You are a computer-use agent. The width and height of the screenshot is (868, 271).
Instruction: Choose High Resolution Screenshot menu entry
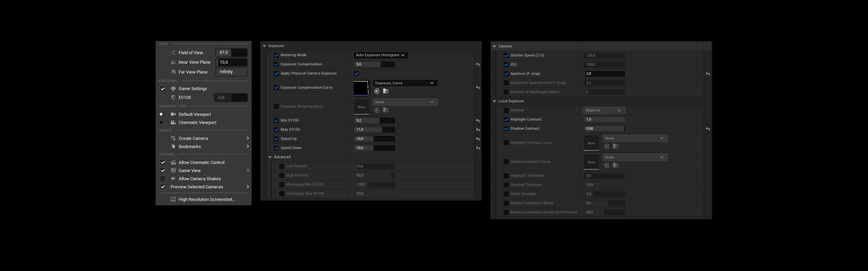pyautogui.click(x=203, y=199)
